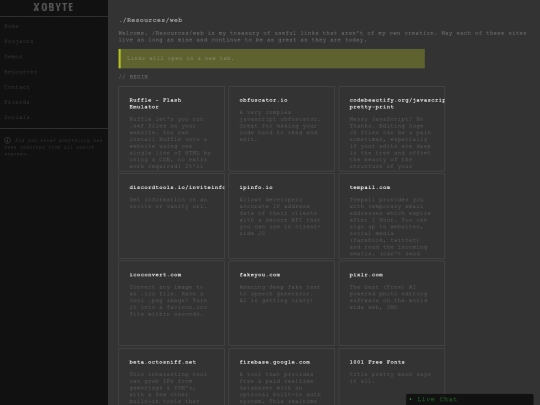
Task: Open the Ruffle - Flash Emulator card
Action: [172, 129]
